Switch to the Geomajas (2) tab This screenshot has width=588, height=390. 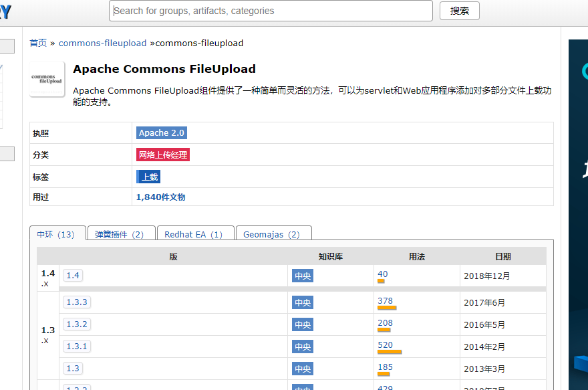pyautogui.click(x=273, y=234)
